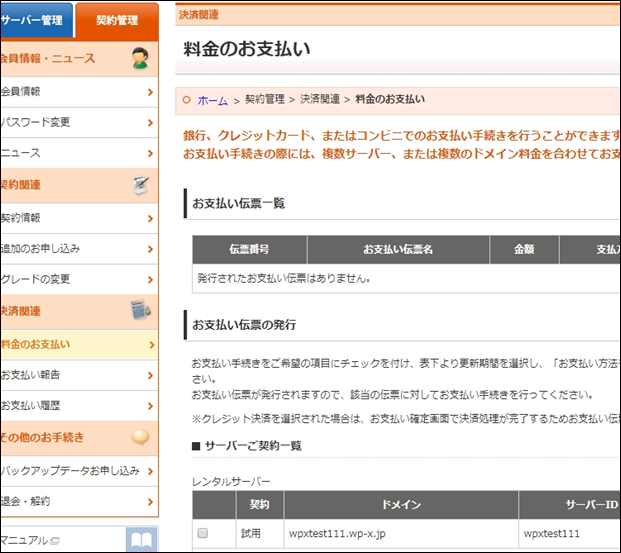
Task: Click the お支払い伝票名 column header
Action: tap(398, 249)
